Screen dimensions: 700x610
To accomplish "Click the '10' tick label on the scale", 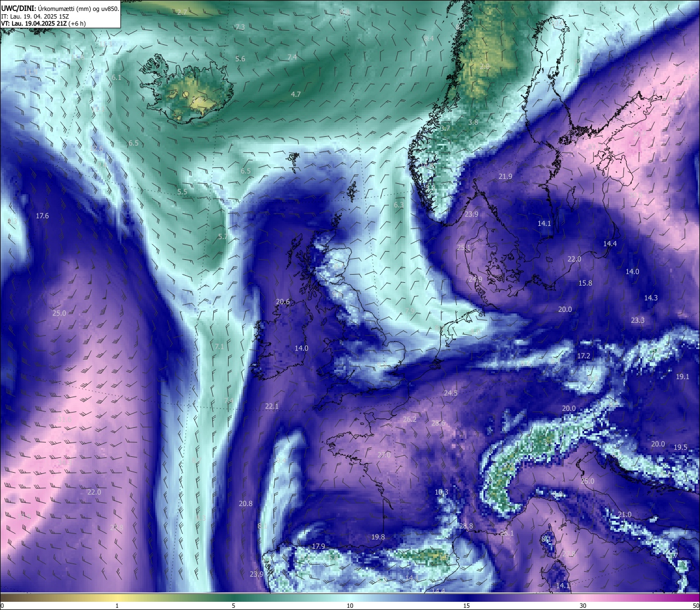I will [x=350, y=606].
